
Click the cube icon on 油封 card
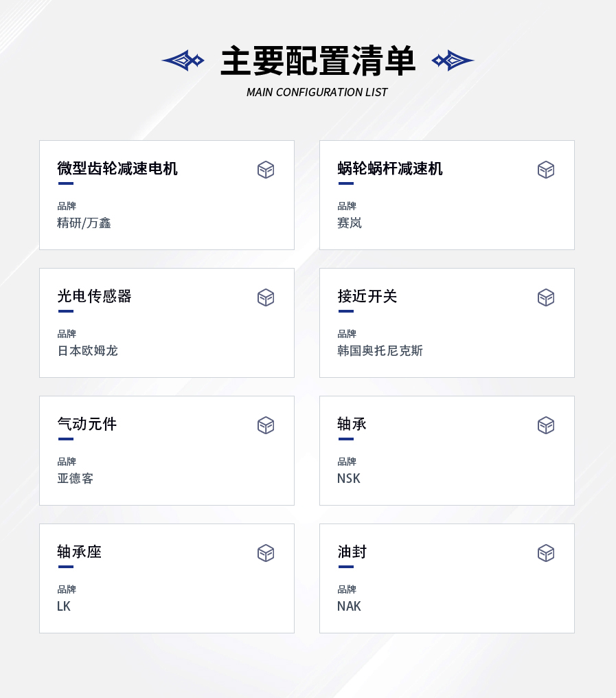546,553
